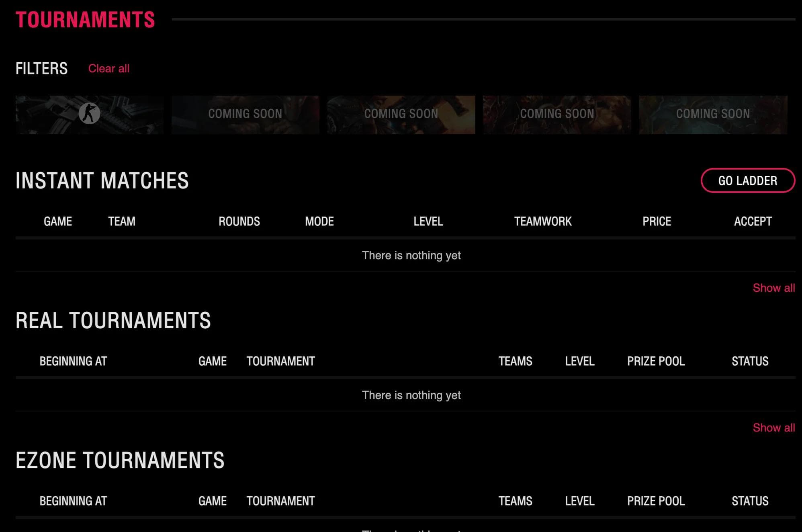This screenshot has height=532, width=802.
Task: Sort Instant Matches by ROUNDS column
Action: pos(239,221)
